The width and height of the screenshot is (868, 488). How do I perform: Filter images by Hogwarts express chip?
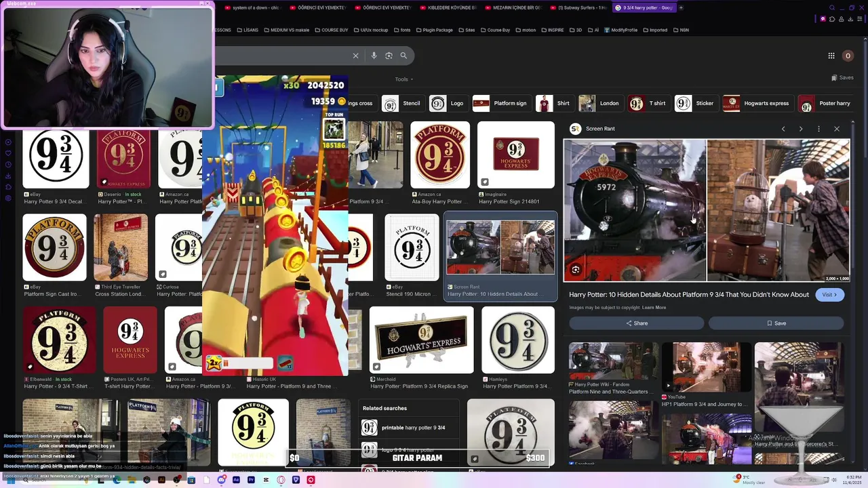point(757,104)
